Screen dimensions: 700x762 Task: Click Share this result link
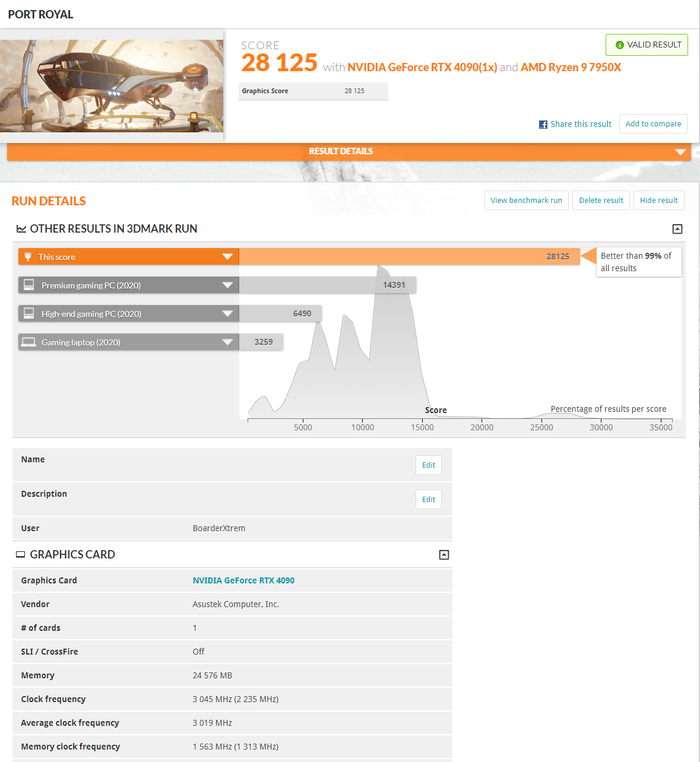581,124
